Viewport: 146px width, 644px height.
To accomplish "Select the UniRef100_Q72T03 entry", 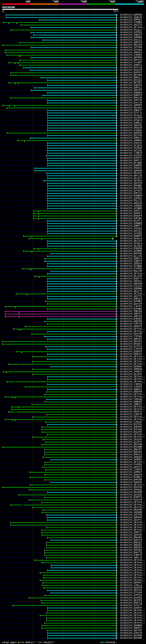I will click(x=131, y=347).
